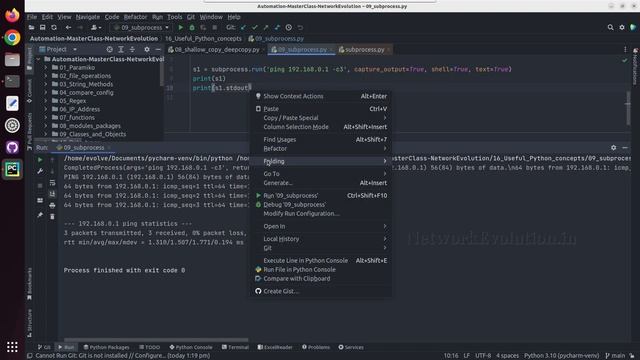Click the Debug bug icon in main toolbar

pyautogui.click(x=192, y=27)
